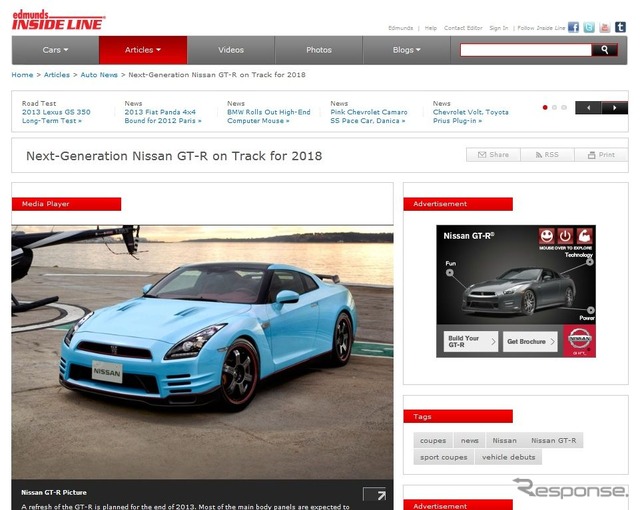The image size is (640, 510).
Task: Click the power icon in GT-R ad
Action: (x=565, y=236)
